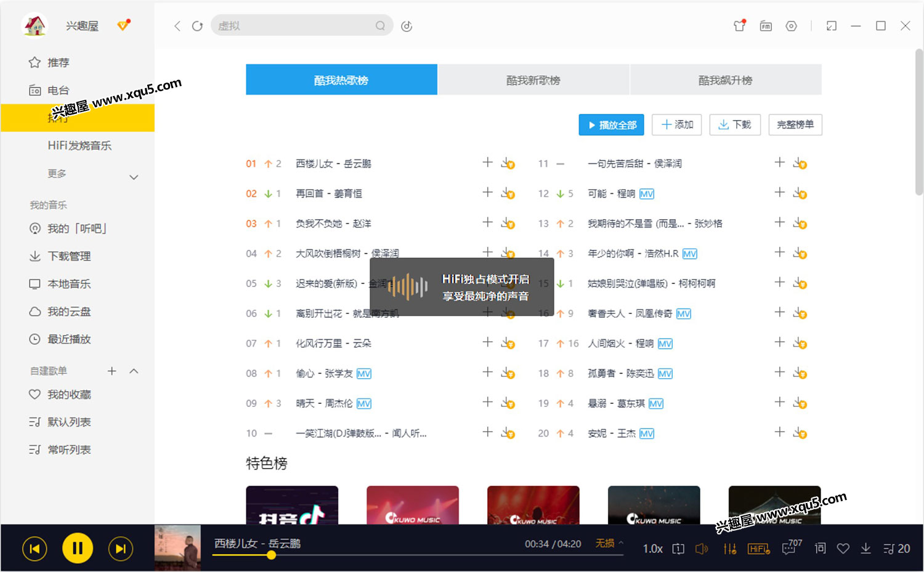Open the 无损 audio quality menu
The width and height of the screenshot is (924, 572).
click(x=609, y=543)
